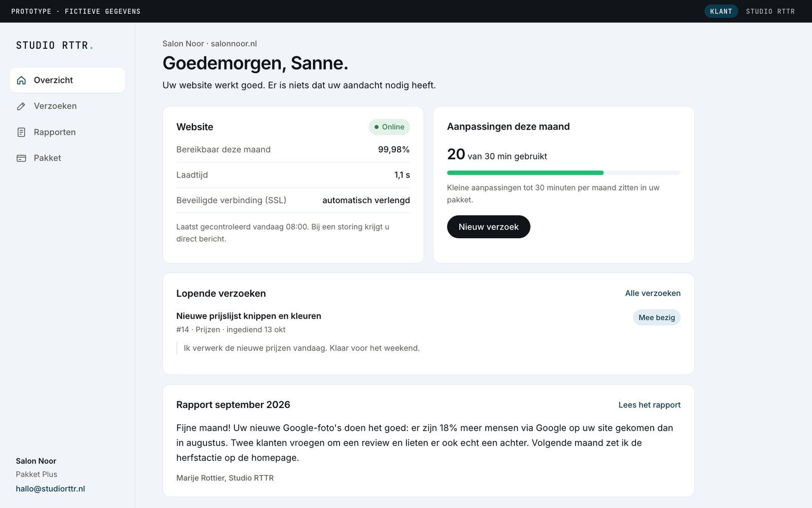Click the home icon beside Overzicht
The height and width of the screenshot is (508, 812).
[21, 80]
